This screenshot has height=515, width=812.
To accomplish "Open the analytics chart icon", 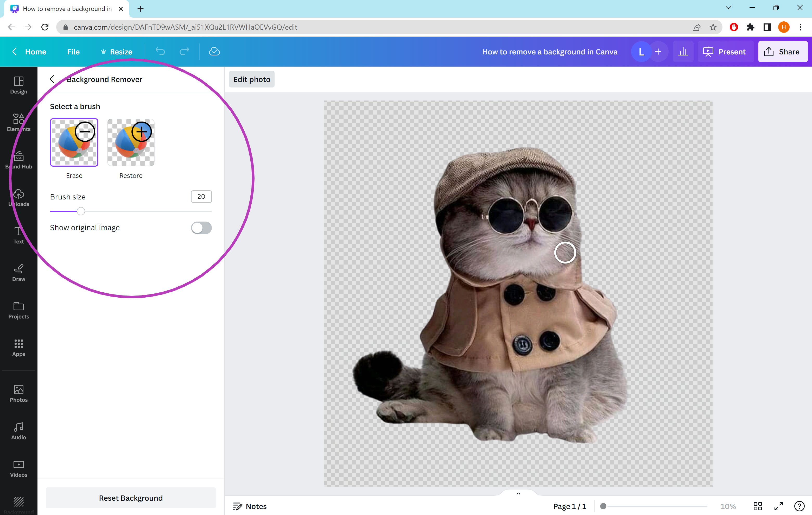I will [683, 52].
